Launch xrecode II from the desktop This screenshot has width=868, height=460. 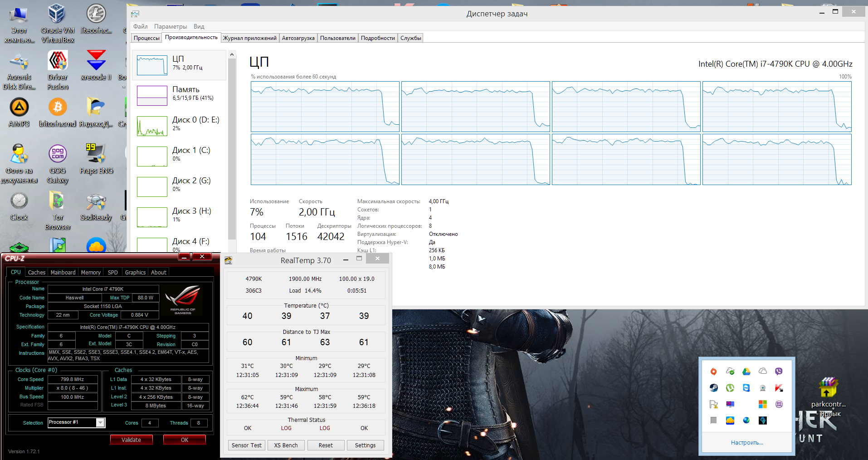pyautogui.click(x=96, y=65)
